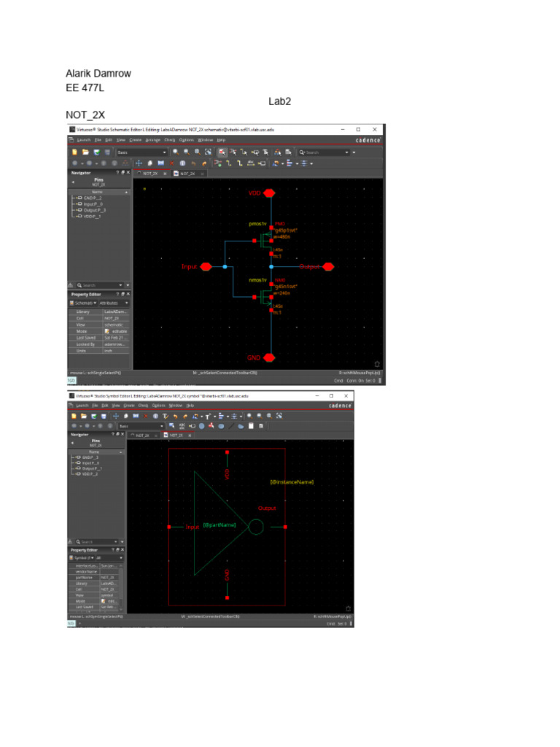Viewport: 560px width, 747px height.
Task: Click Save disk icon in Symbol Editor toolbar
Action: click(x=104, y=416)
